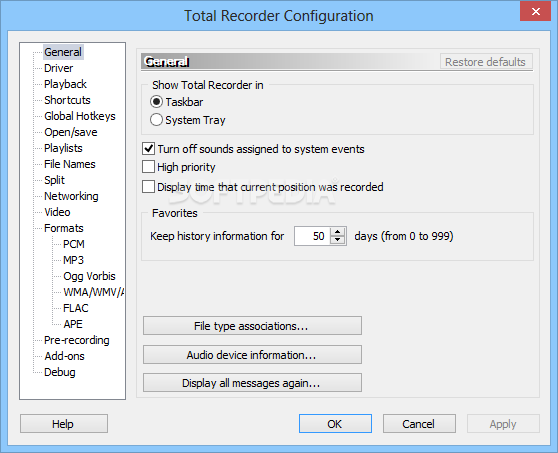This screenshot has width=558, height=453.
Task: Click Display all messages again button
Action: pos(252,383)
